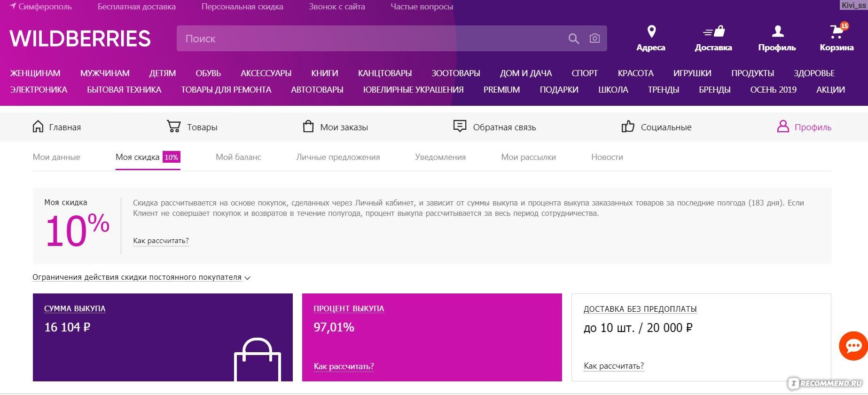Open the PREMIUM category
868x395 pixels.
pyautogui.click(x=501, y=90)
